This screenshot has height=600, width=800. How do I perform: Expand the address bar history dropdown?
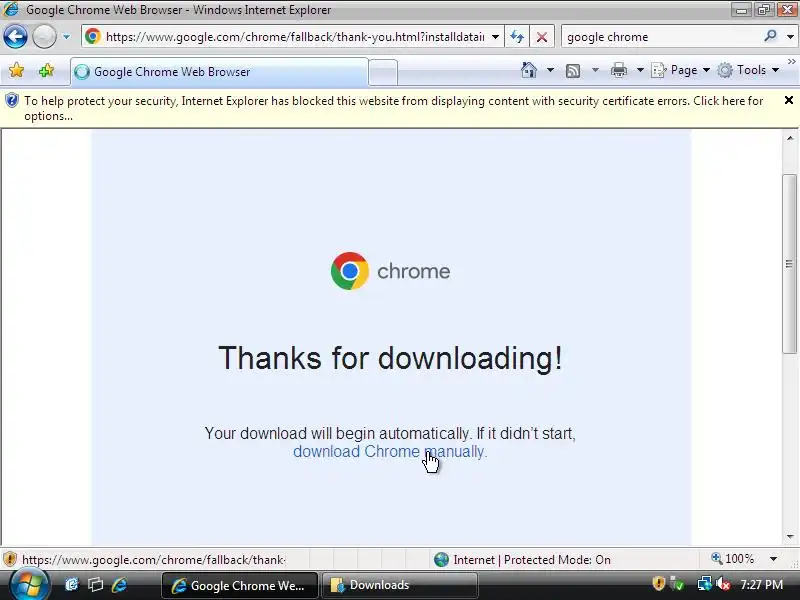pyautogui.click(x=495, y=37)
